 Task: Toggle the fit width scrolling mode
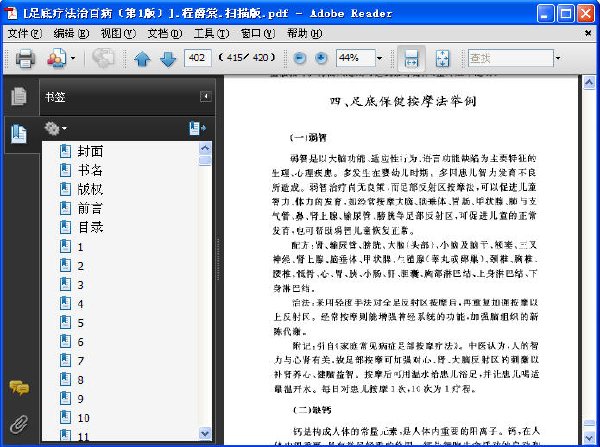point(411,58)
